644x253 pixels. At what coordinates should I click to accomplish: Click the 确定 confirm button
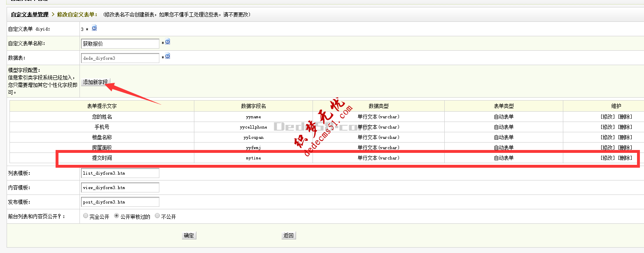[189, 235]
